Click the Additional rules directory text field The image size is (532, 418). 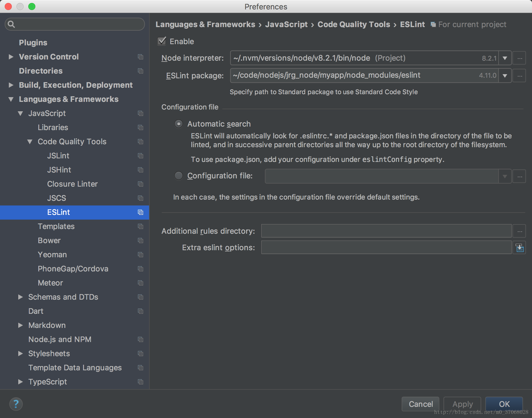386,231
